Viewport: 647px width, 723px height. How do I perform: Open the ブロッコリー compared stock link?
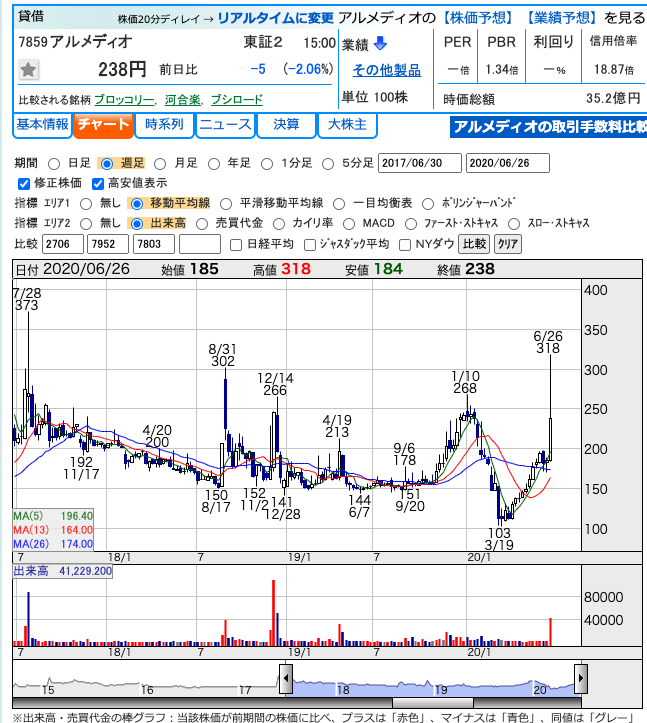coord(124,100)
